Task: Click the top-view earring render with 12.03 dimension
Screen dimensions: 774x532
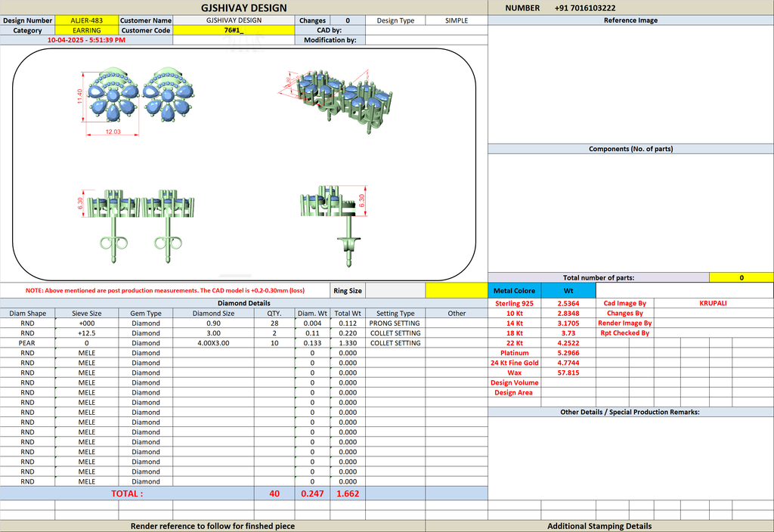Action: pos(135,101)
